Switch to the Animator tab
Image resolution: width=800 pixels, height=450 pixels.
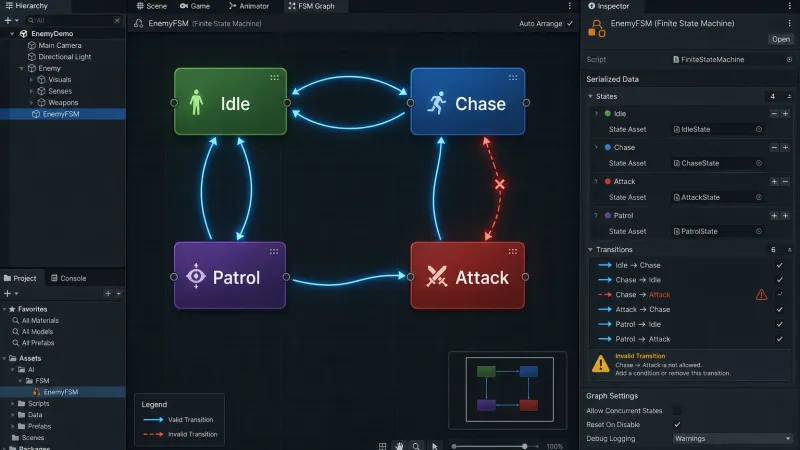[x=249, y=6]
